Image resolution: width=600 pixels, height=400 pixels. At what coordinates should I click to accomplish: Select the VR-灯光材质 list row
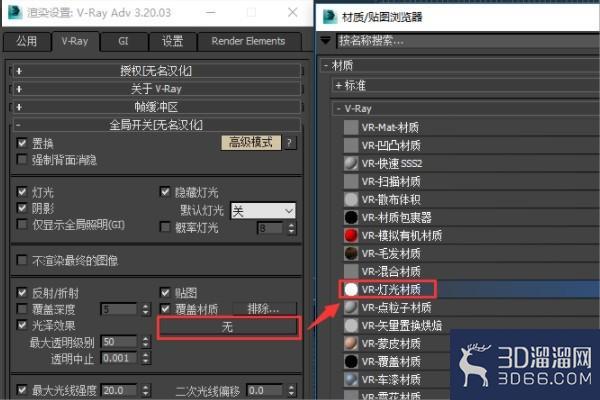tap(470, 289)
